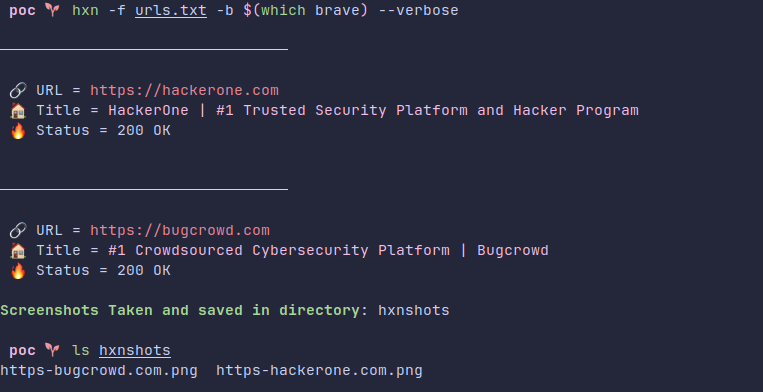Click the seedling prompt icon on first line
Screen dimensions: 763x392
52,10
